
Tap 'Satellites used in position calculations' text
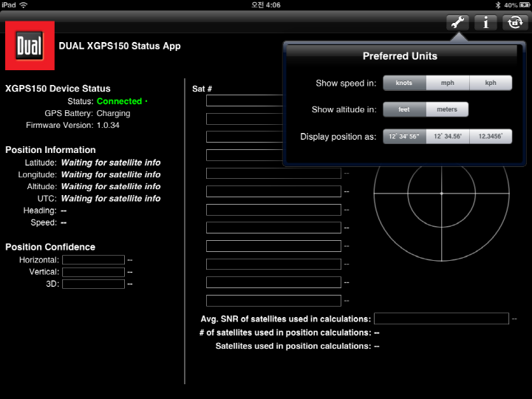tap(293, 346)
